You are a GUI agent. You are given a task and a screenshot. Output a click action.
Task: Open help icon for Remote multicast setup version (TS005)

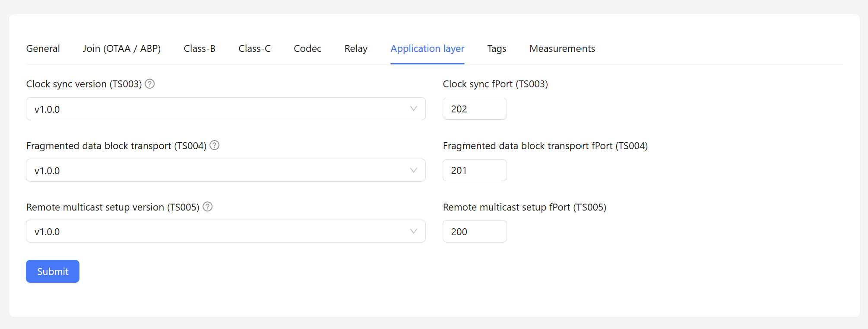click(208, 207)
